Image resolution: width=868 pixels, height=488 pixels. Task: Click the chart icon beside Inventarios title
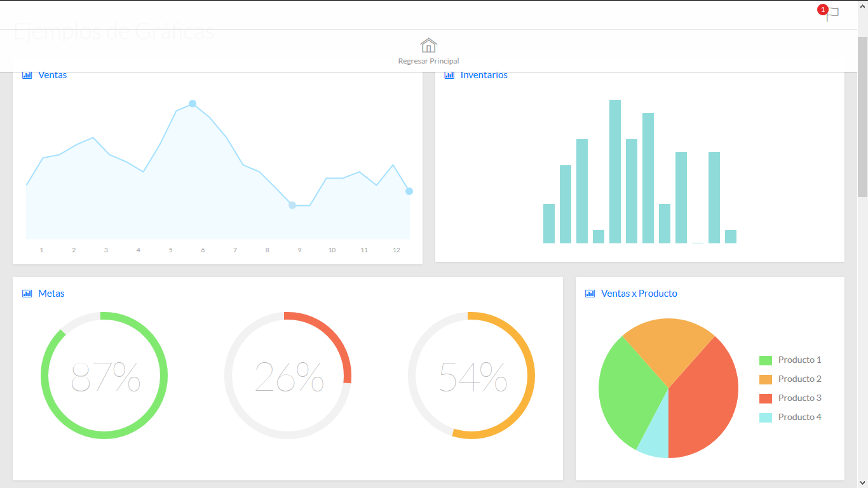point(449,75)
